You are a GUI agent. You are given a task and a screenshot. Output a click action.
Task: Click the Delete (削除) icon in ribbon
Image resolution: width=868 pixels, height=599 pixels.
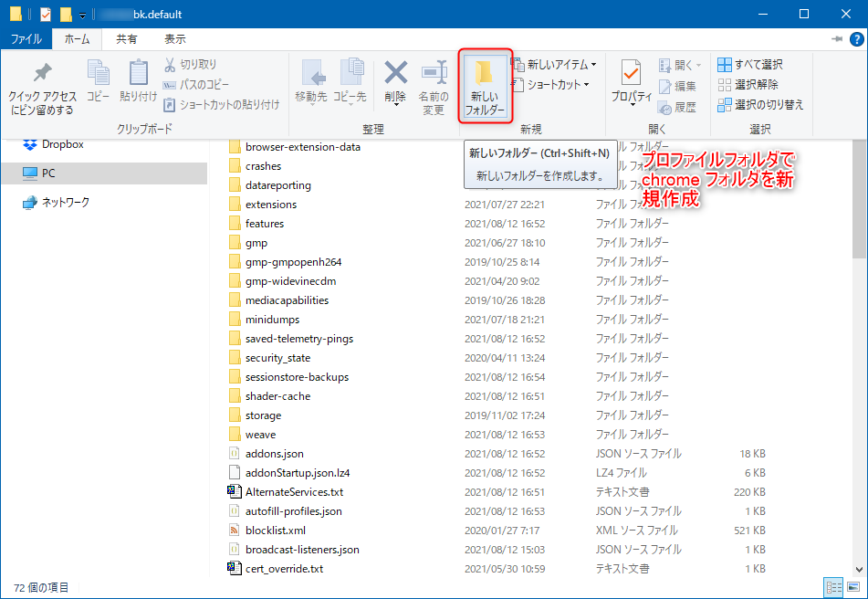395,82
